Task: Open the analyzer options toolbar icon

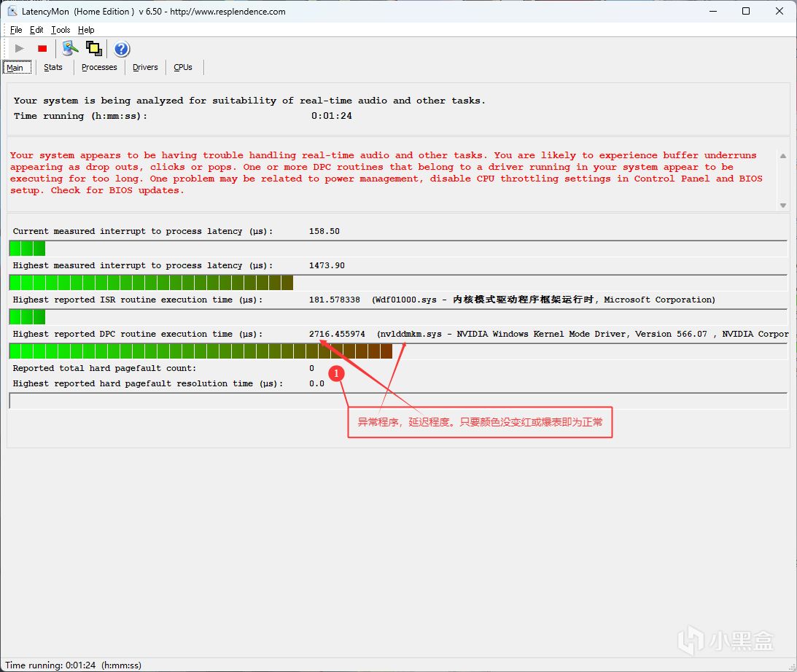Action: [x=70, y=48]
